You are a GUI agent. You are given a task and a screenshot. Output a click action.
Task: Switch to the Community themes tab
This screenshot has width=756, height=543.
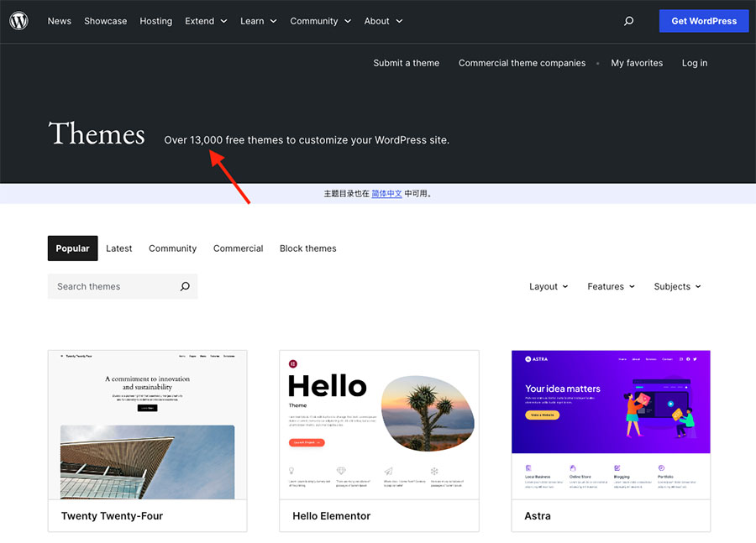[172, 248]
